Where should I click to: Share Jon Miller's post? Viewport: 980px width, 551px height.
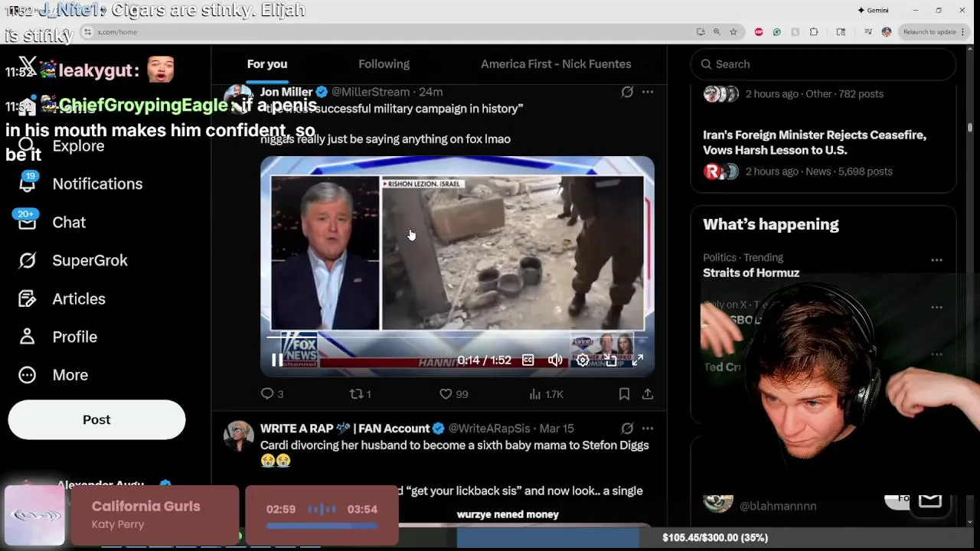648,394
